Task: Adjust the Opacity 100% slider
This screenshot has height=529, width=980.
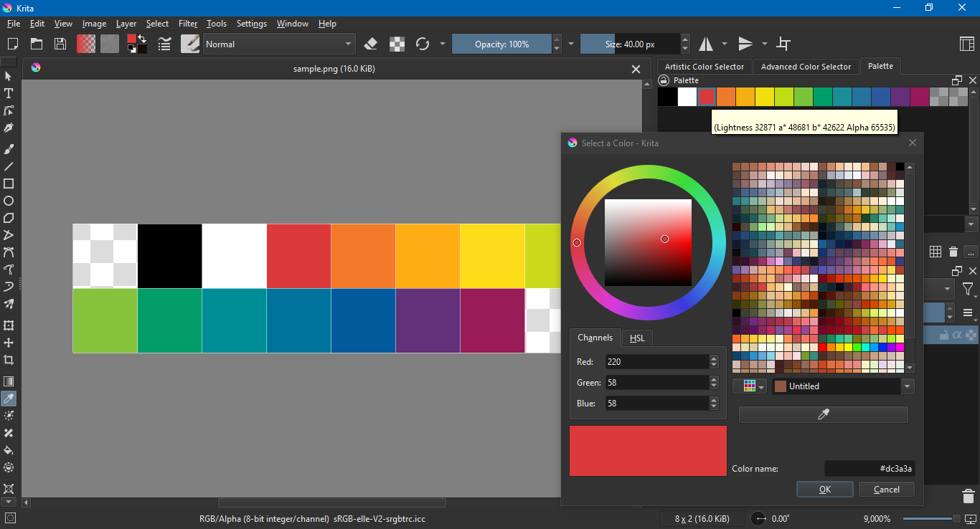Action: [x=502, y=44]
